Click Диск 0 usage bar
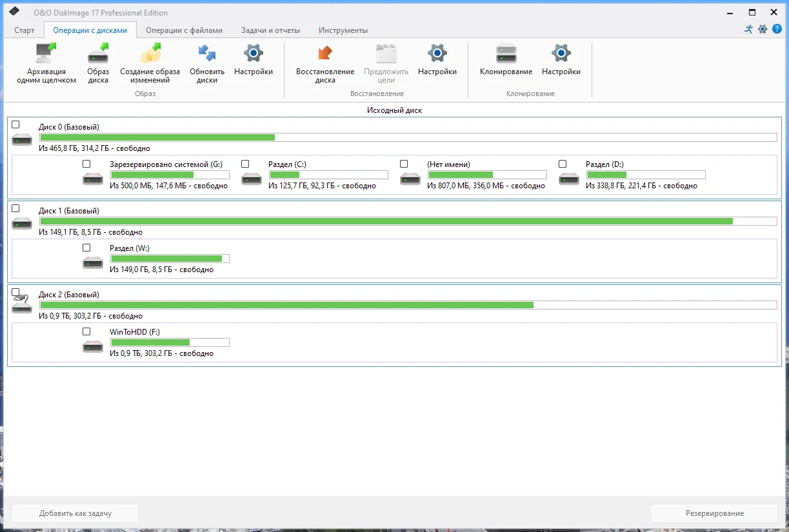Screen dimensions: 789x532 tap(408, 137)
